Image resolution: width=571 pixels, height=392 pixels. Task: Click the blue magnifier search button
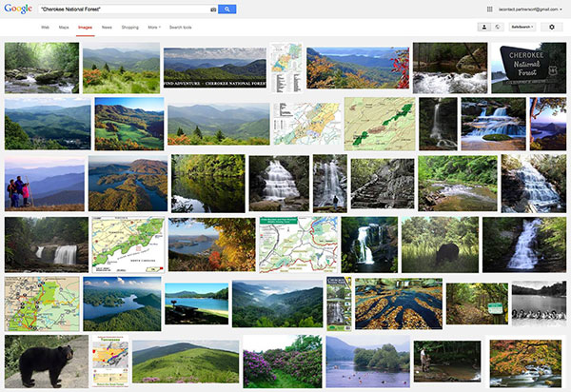226,10
